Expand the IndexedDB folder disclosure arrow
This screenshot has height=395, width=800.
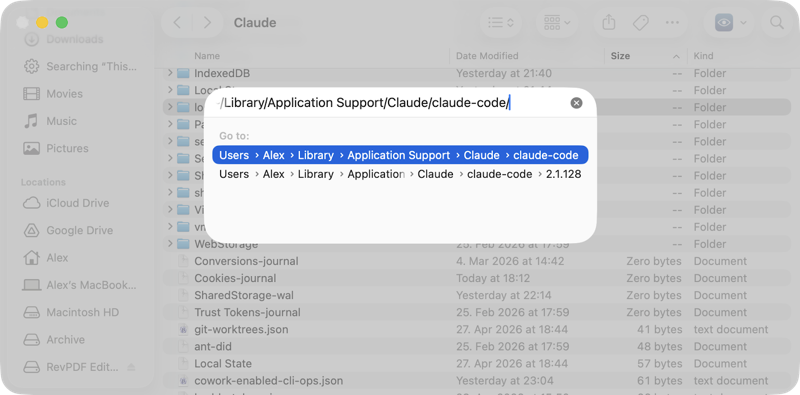(170, 73)
